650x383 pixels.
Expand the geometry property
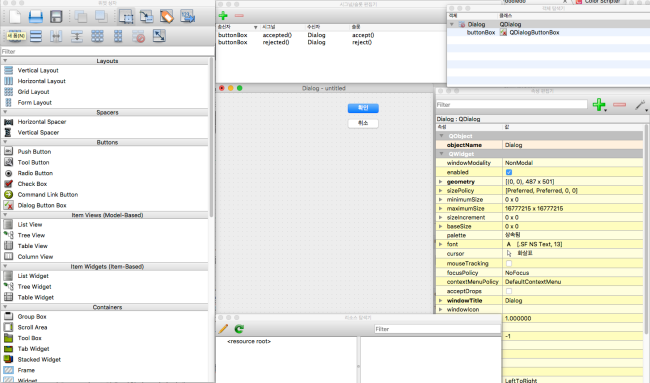441,182
